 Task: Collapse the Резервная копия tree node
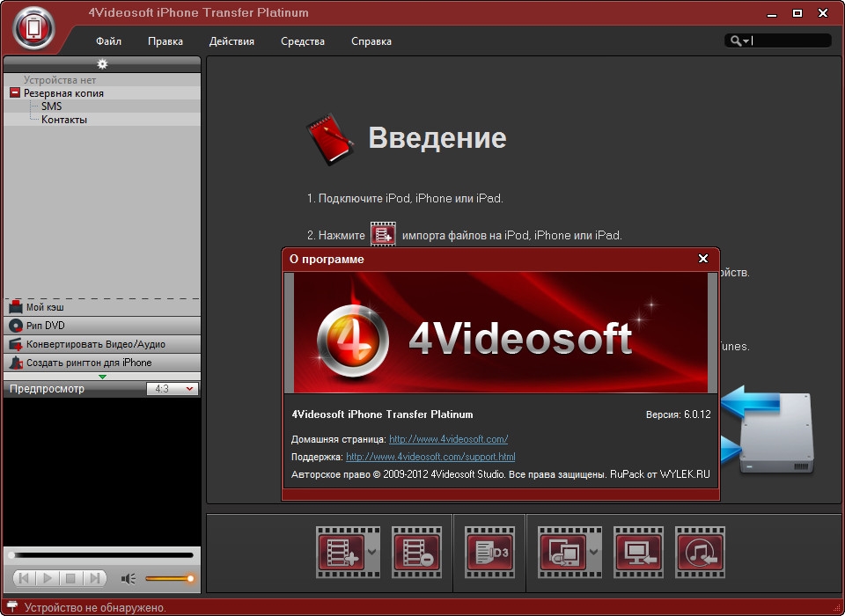pos(15,93)
